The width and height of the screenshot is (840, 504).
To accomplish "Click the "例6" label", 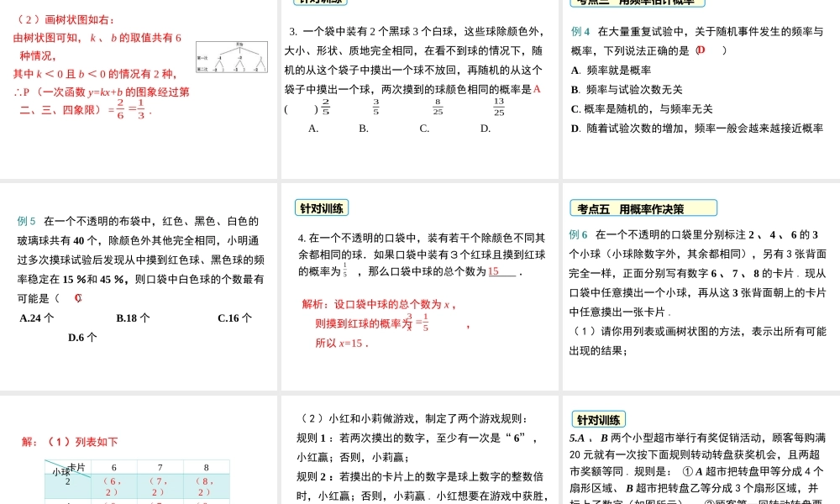I will point(579,234).
